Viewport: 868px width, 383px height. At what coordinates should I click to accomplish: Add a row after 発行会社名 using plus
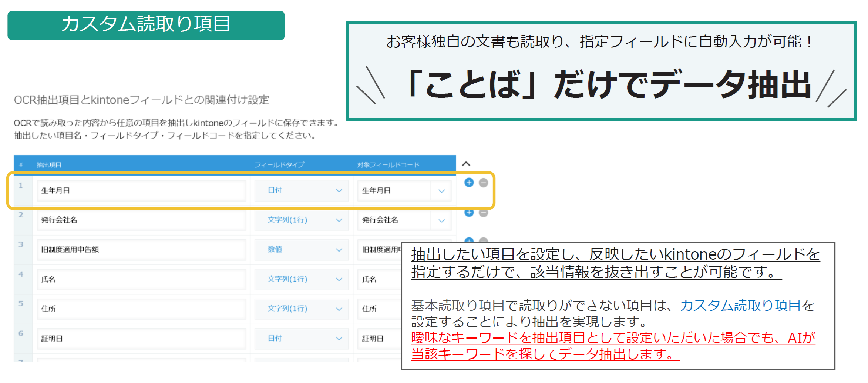pos(469,213)
